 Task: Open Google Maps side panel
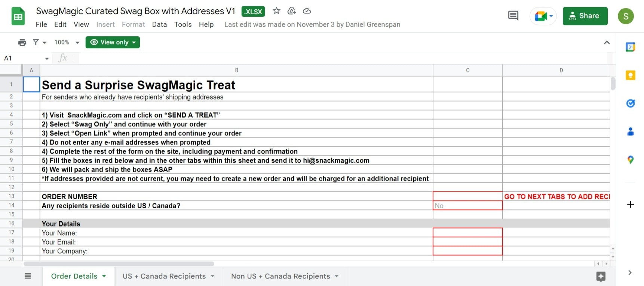[x=631, y=160]
